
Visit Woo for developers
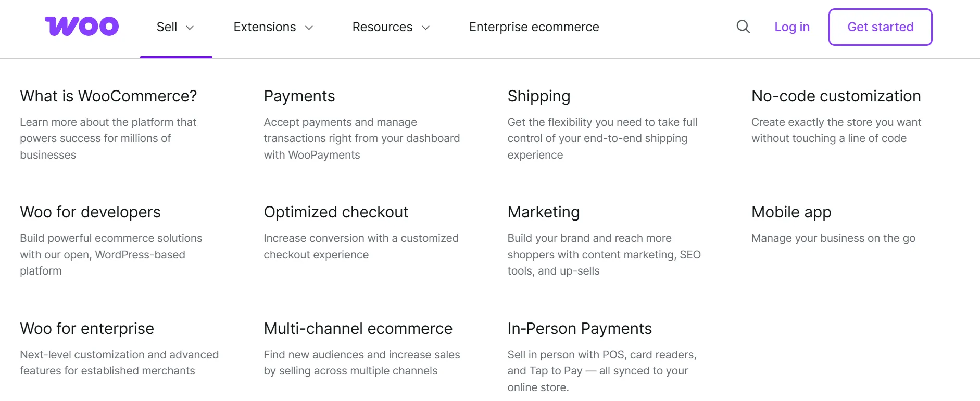90,212
